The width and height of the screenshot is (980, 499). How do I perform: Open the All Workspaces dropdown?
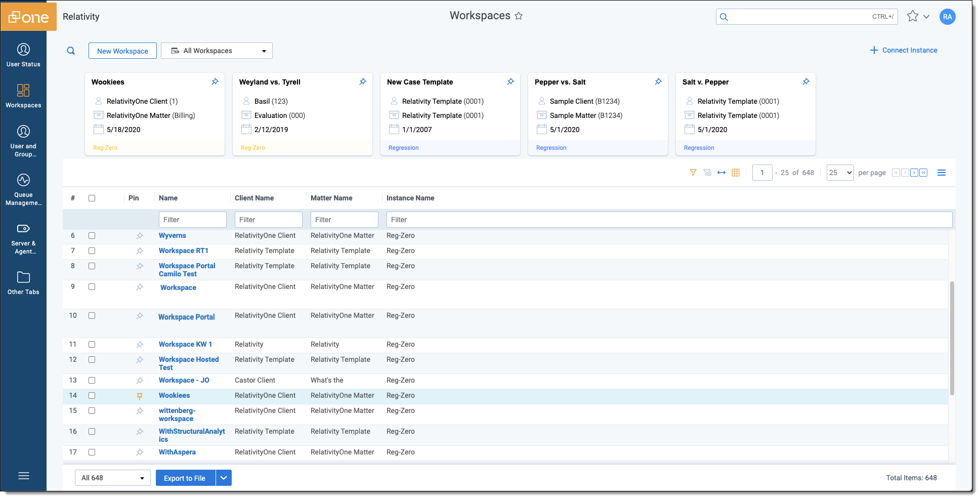coord(217,51)
